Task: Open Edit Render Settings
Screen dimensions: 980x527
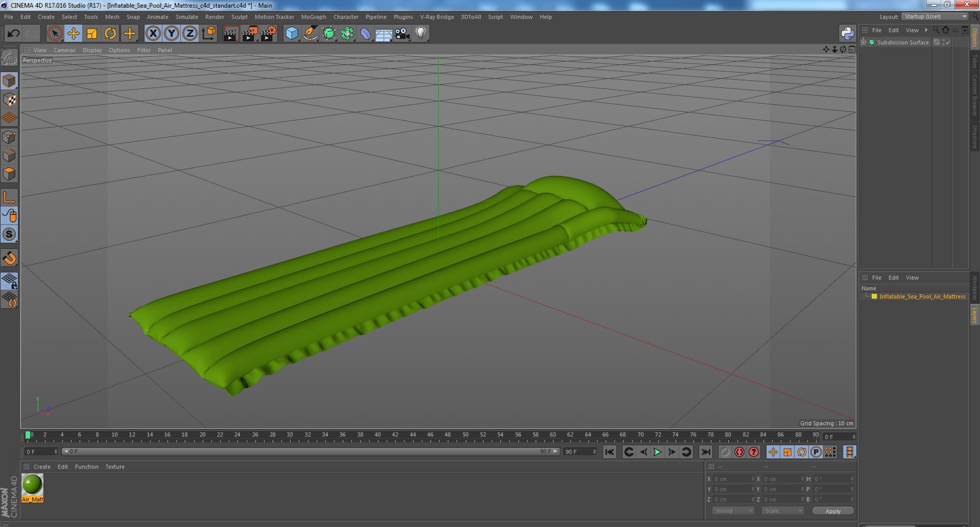Action: [x=269, y=34]
